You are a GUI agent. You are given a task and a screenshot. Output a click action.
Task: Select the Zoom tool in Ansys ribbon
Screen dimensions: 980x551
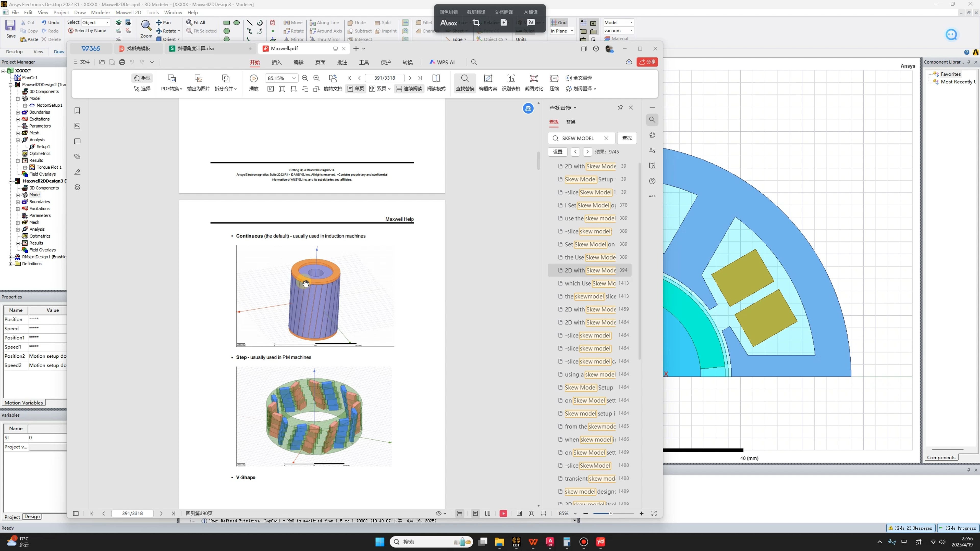[x=146, y=29]
